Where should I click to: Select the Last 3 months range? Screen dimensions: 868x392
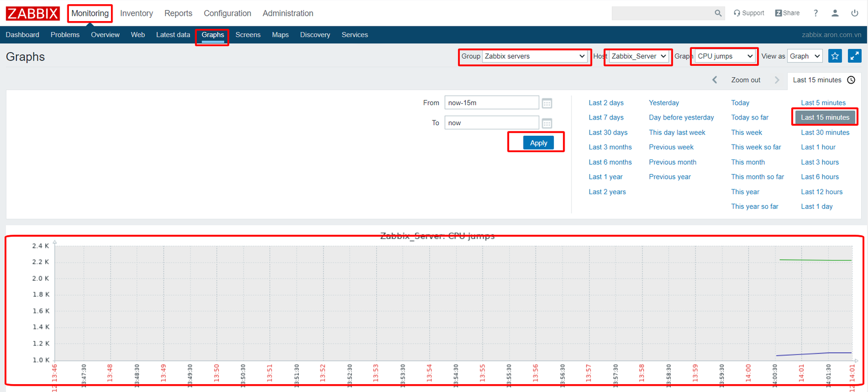click(610, 147)
